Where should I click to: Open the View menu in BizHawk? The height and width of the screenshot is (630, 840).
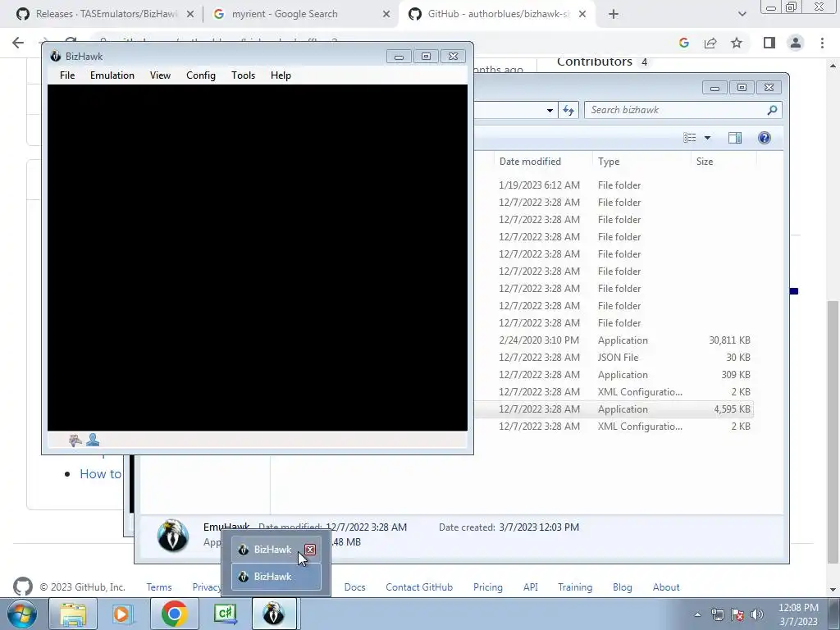tap(160, 75)
